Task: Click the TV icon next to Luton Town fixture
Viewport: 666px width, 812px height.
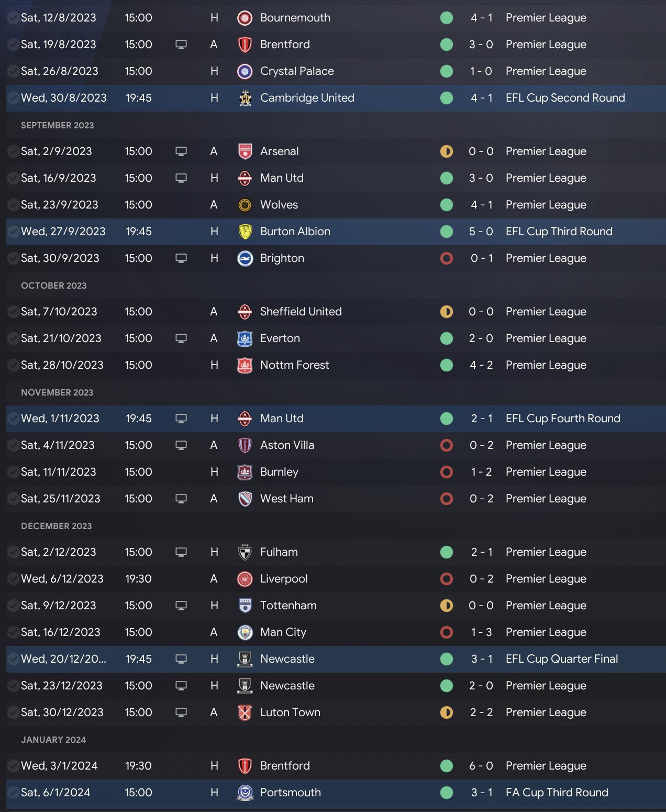Action: (181, 712)
